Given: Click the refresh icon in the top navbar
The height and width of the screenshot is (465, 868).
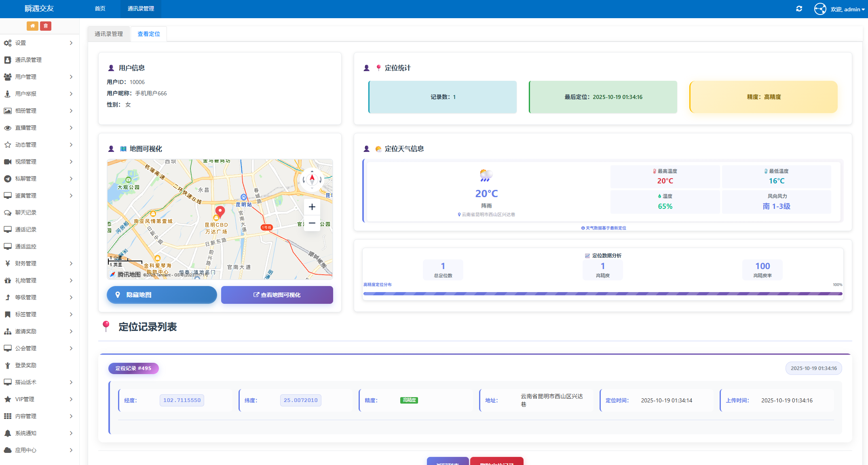Looking at the screenshot, I should point(798,8).
